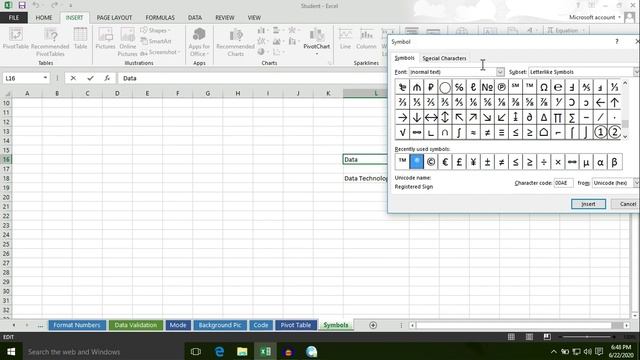The width and height of the screenshot is (640, 360).
Task: Insert a PivotTable from the ribbon
Action: tap(16, 39)
